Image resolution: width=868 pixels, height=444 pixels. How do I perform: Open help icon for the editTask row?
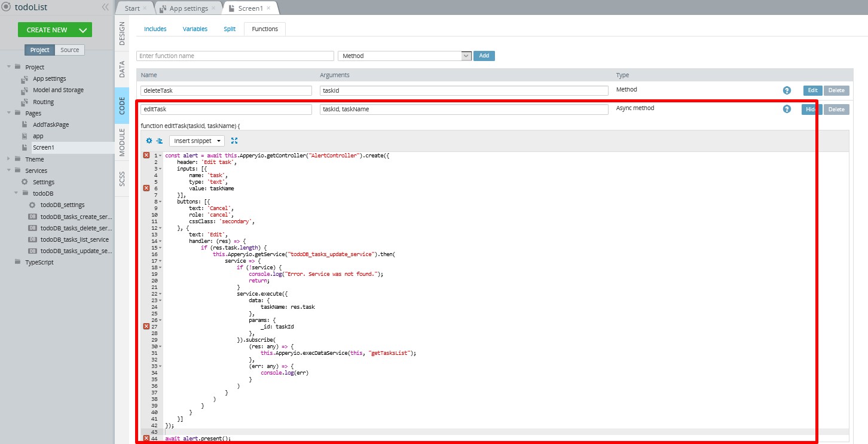(x=787, y=109)
